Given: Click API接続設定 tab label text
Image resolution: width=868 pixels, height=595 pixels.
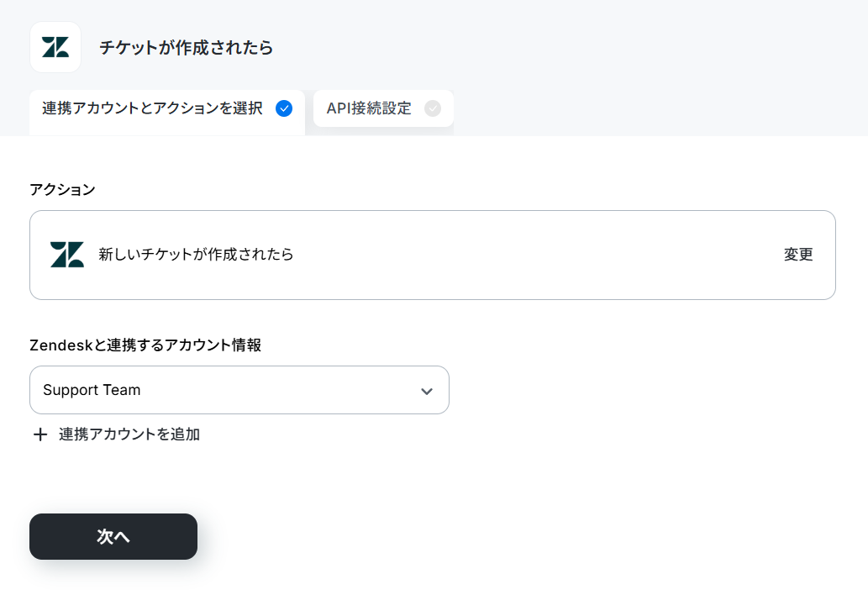Looking at the screenshot, I should [x=369, y=108].
